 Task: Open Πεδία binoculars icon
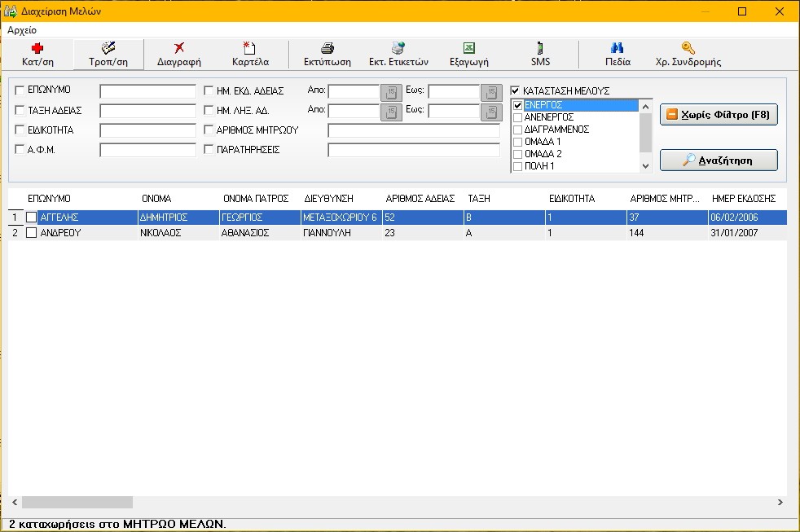pyautogui.click(x=617, y=49)
